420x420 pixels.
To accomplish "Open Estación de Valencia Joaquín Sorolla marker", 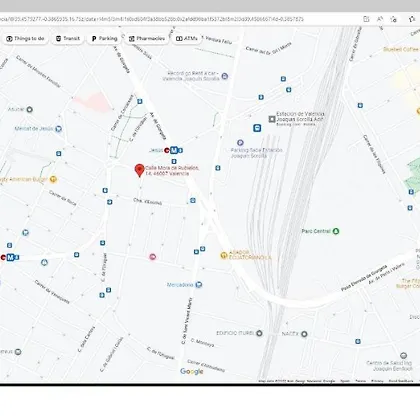I will [x=272, y=119].
